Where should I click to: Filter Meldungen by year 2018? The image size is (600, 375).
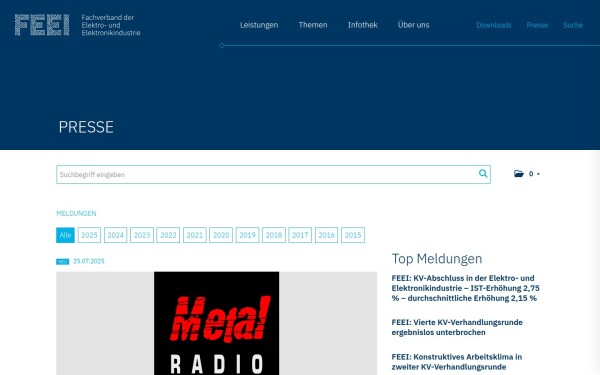[274, 235]
